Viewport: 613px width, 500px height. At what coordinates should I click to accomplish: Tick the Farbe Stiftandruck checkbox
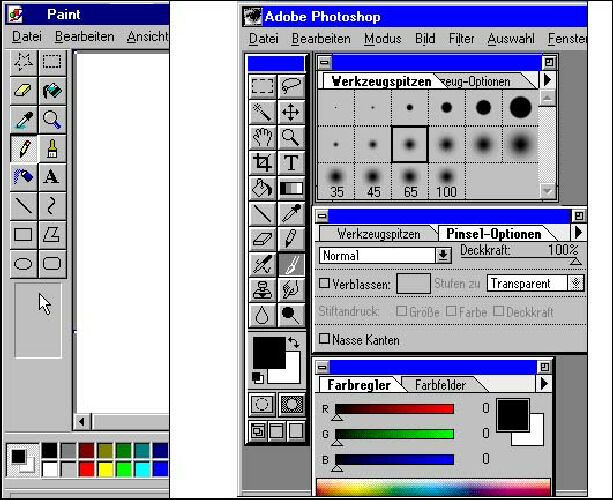[451, 312]
